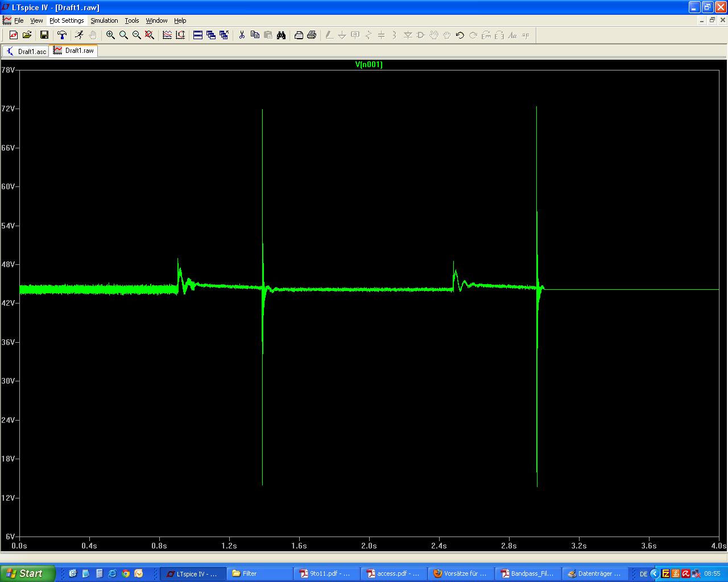Open the Control Panel hammer icon

pyautogui.click(x=62, y=35)
